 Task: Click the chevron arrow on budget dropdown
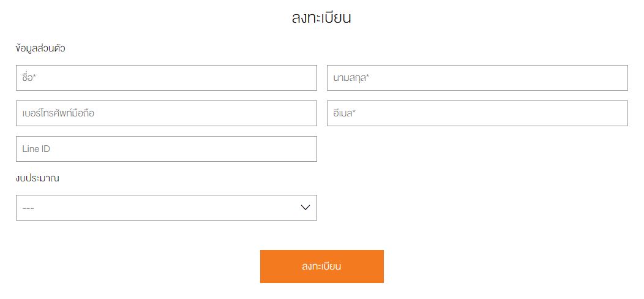click(x=306, y=208)
